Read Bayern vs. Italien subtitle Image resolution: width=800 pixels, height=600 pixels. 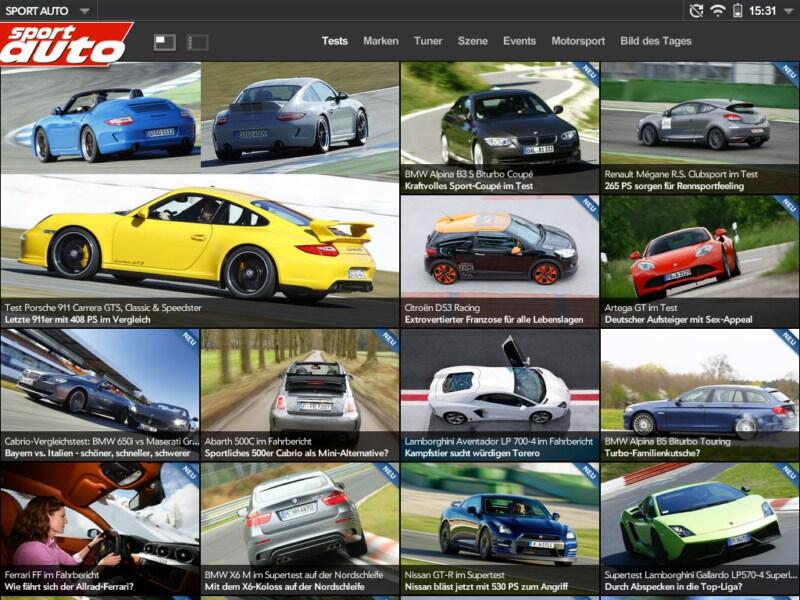[97, 453]
